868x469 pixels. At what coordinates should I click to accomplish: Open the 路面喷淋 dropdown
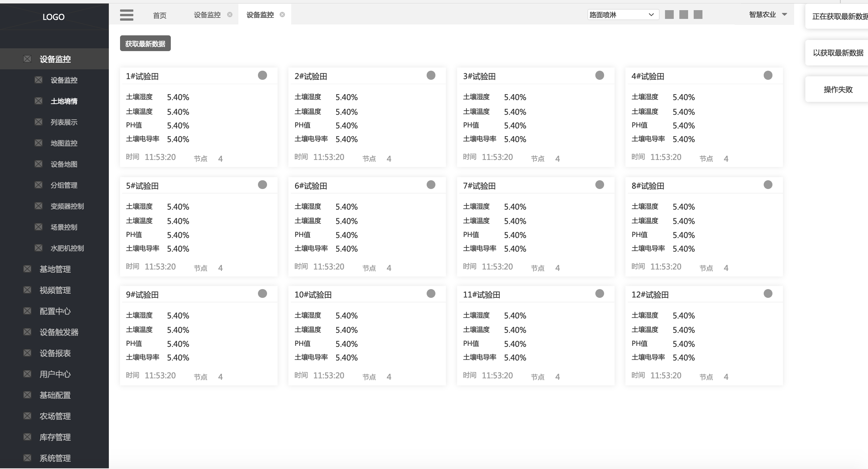[x=623, y=15]
